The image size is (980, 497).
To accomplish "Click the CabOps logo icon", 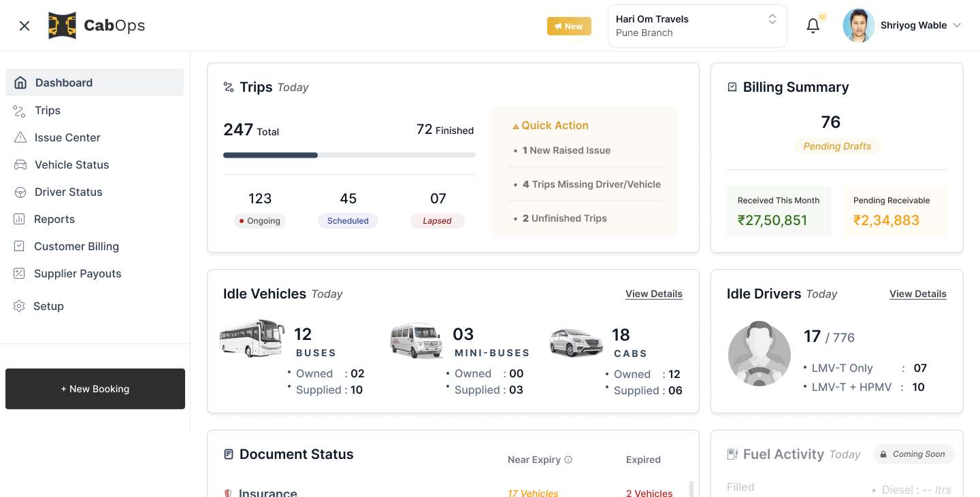I will [x=62, y=26].
